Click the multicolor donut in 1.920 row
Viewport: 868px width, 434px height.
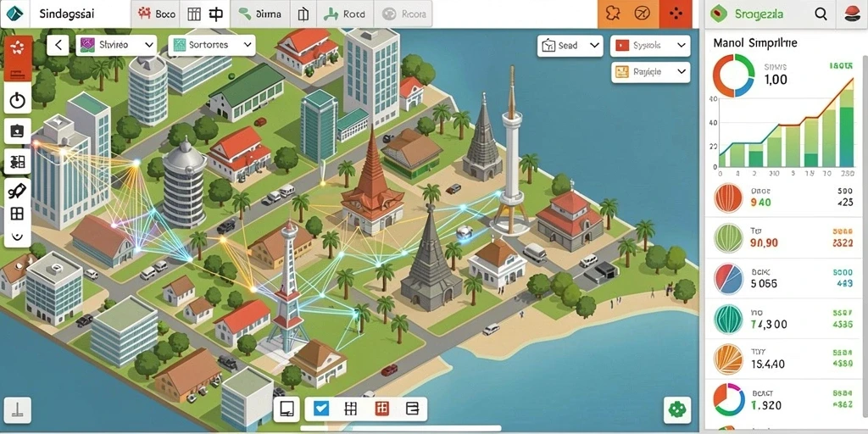coord(728,399)
